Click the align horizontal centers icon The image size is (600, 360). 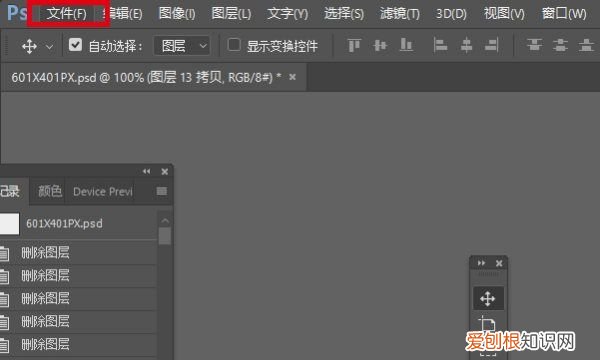(466, 46)
